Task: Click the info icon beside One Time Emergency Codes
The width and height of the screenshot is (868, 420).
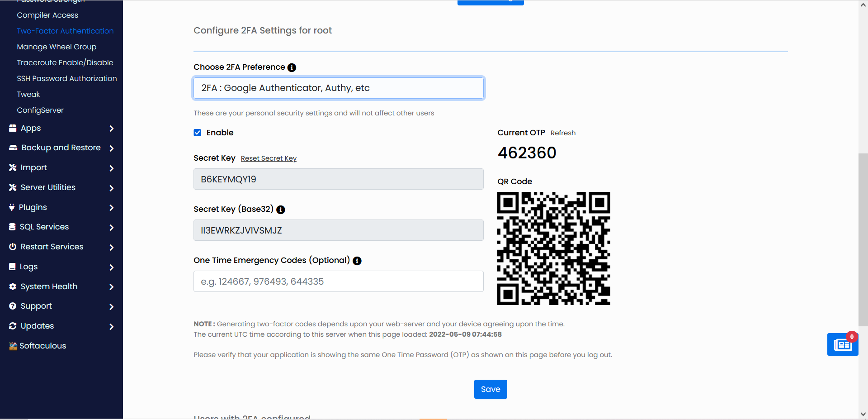Action: [357, 261]
